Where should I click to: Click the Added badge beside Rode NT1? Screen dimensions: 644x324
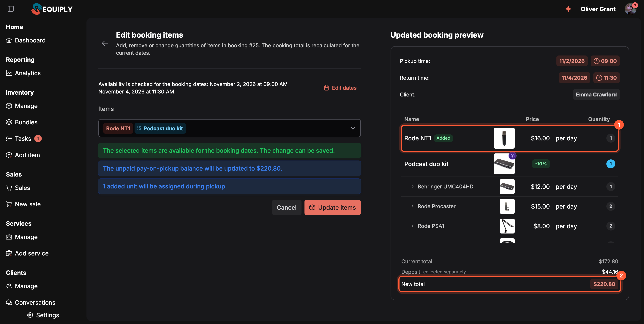click(443, 138)
